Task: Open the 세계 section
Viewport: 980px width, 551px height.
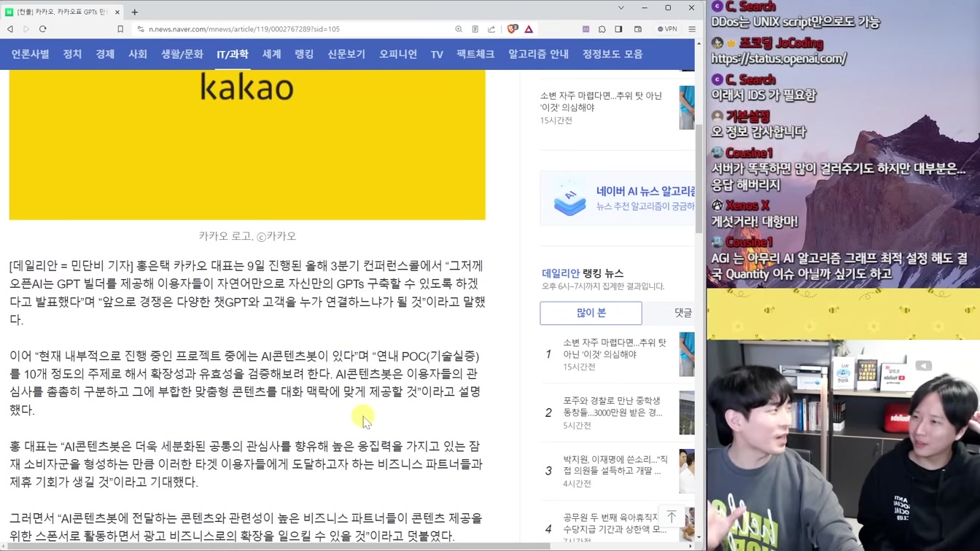Action: [x=272, y=55]
